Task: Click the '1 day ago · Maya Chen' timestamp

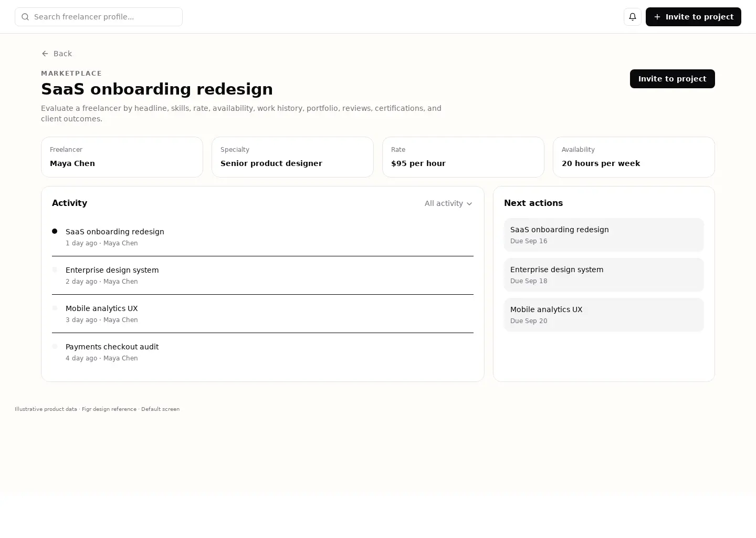Action: (x=102, y=243)
